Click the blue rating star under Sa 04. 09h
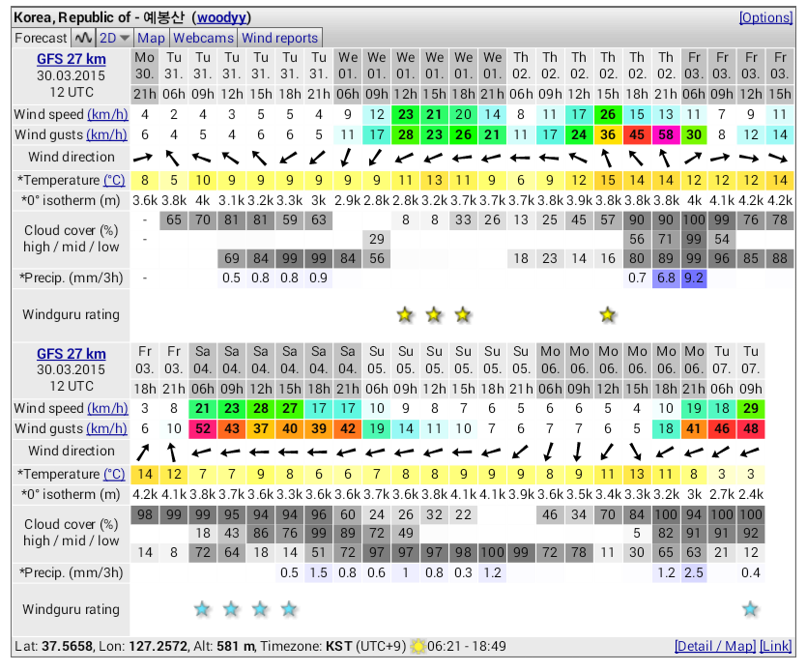Screen dimensions: 807x672 232,609
